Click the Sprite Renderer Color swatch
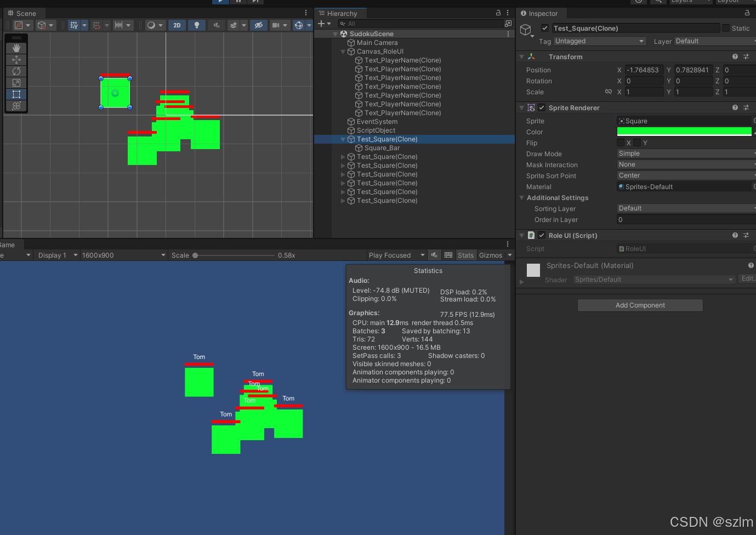Viewport: 756px width, 535px height. point(684,132)
